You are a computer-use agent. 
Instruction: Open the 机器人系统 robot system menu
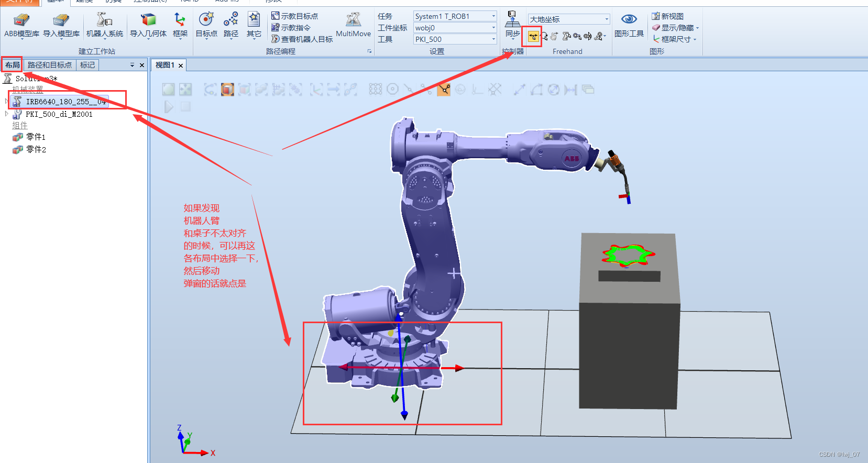click(105, 26)
